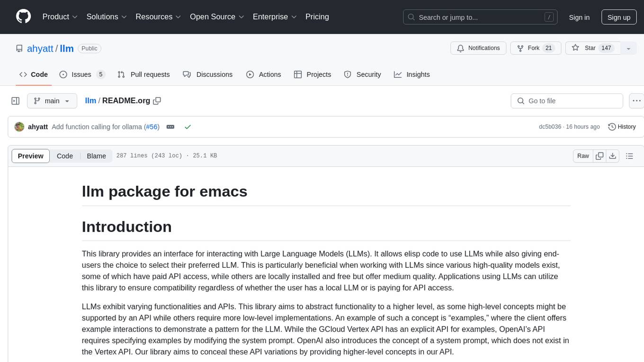Screen dimensions: 644x362
Task: Click the llm breadcrumb link
Action: [90, 101]
